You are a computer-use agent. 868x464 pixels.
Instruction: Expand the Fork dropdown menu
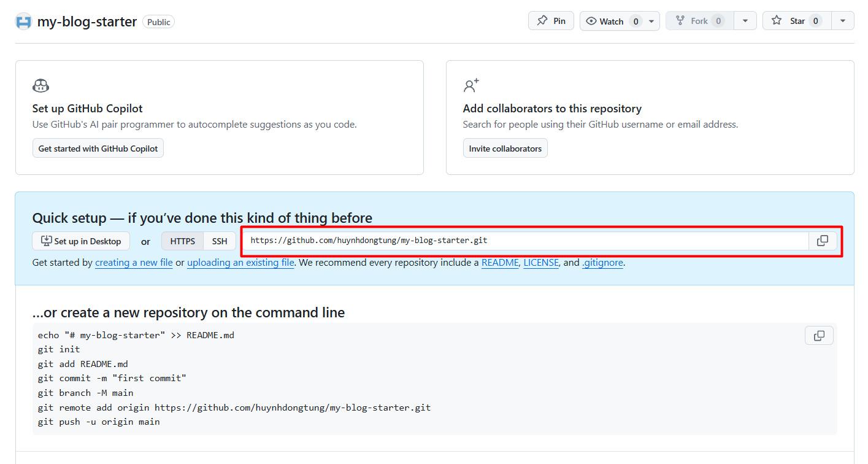(x=745, y=20)
